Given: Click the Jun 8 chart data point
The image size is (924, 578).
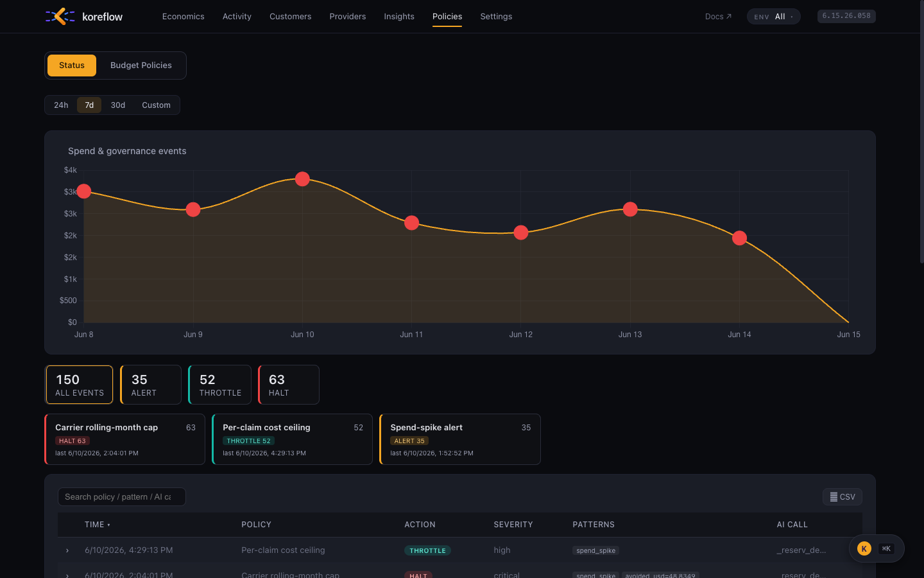Looking at the screenshot, I should pyautogui.click(x=83, y=191).
